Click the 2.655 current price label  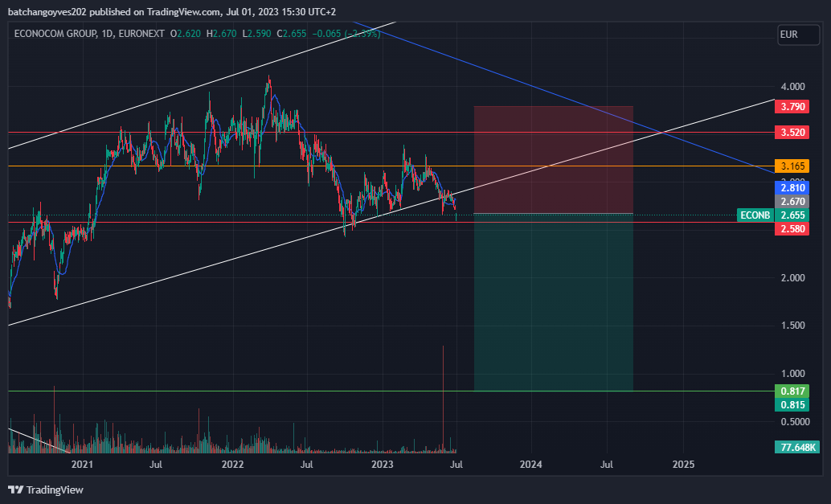792,215
